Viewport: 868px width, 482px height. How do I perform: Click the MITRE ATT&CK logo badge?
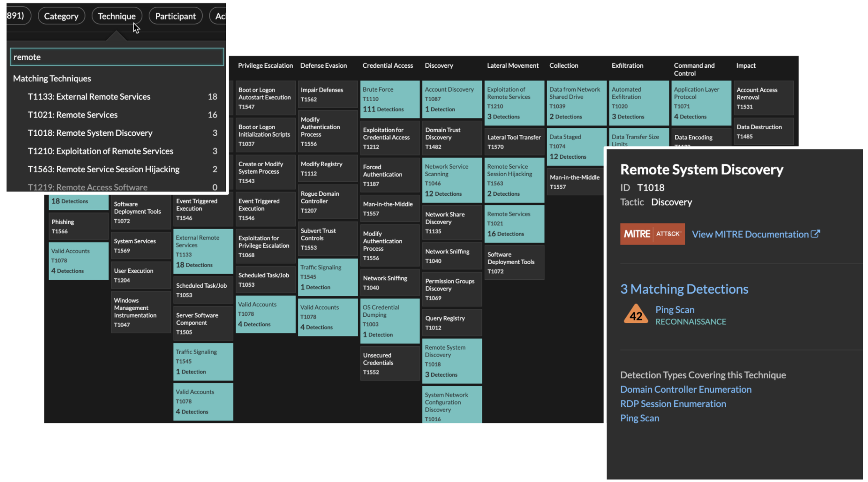[652, 234]
